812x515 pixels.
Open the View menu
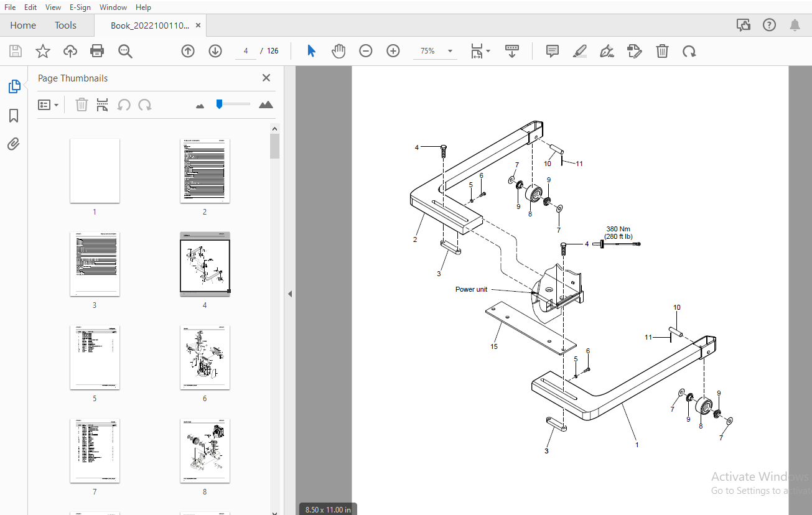coord(54,7)
